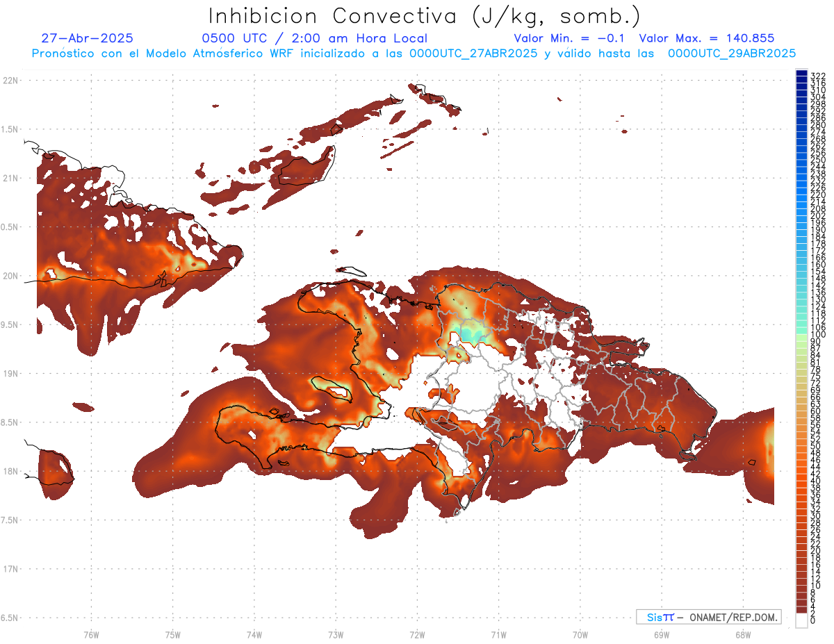The height and width of the screenshot is (644, 834).
Task: Click the '17N' latitude label
Action: coord(10,569)
